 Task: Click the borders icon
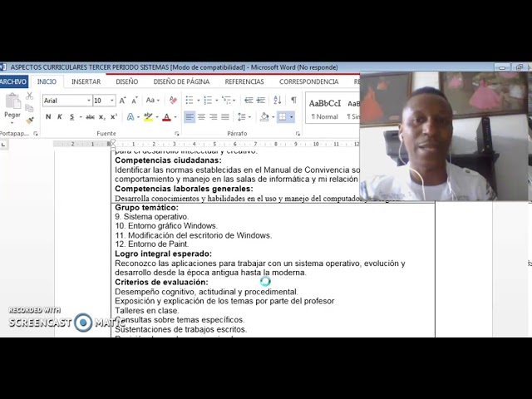click(x=283, y=117)
